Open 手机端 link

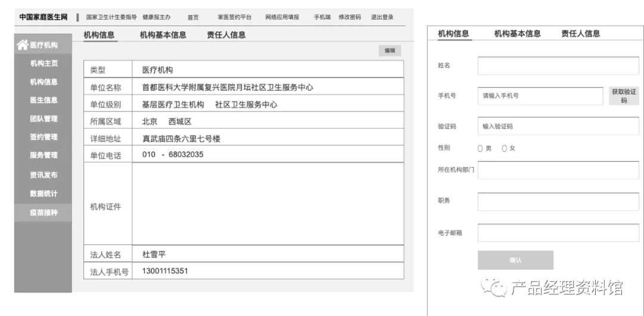click(323, 17)
